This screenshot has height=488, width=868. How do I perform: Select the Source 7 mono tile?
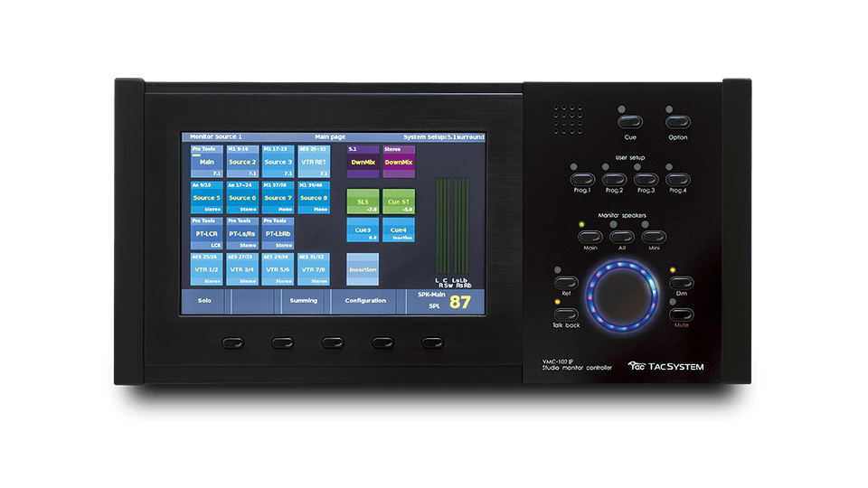click(x=278, y=198)
